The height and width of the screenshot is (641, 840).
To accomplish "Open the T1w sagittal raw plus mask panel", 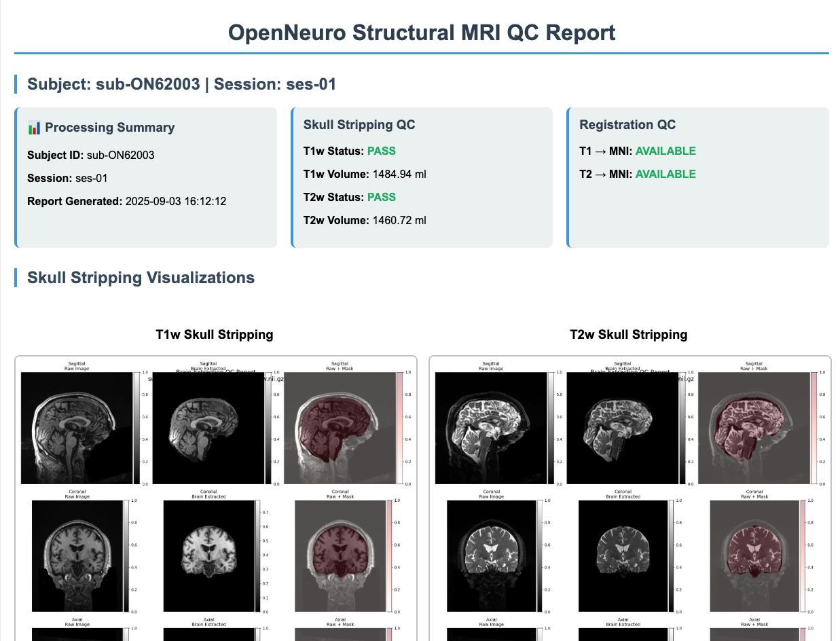I will 340,428.
